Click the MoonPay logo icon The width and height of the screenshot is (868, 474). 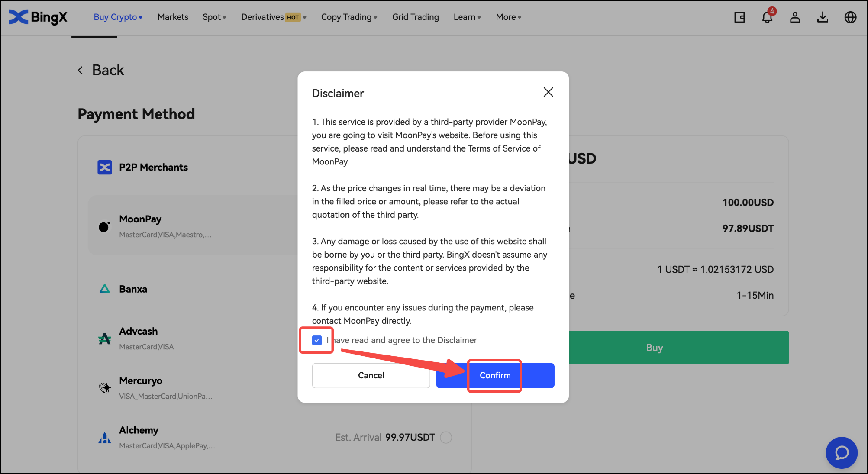pyautogui.click(x=104, y=226)
